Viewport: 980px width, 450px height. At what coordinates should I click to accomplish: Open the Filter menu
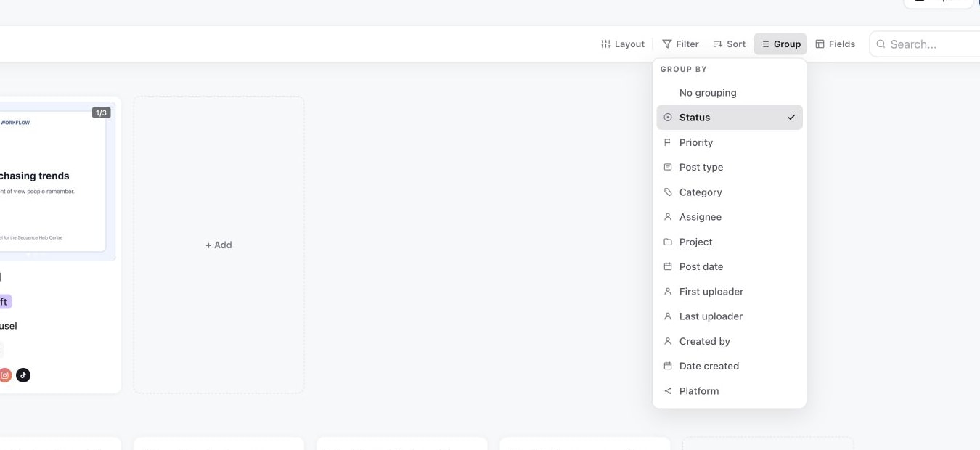pos(680,44)
